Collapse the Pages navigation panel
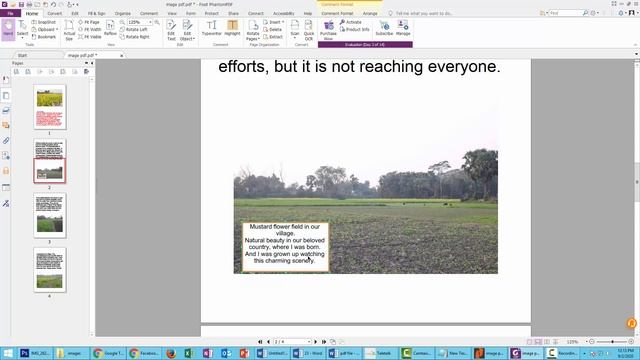Screen dimensions: 640x360 pos(92,63)
